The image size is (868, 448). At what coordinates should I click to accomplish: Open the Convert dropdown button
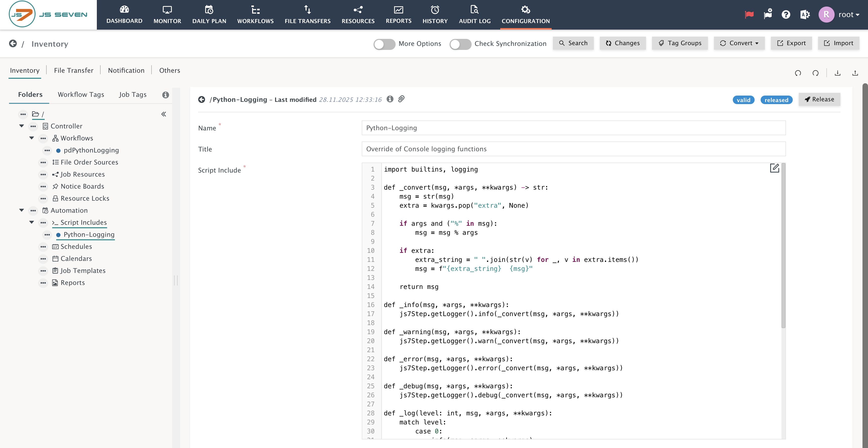pyautogui.click(x=739, y=43)
